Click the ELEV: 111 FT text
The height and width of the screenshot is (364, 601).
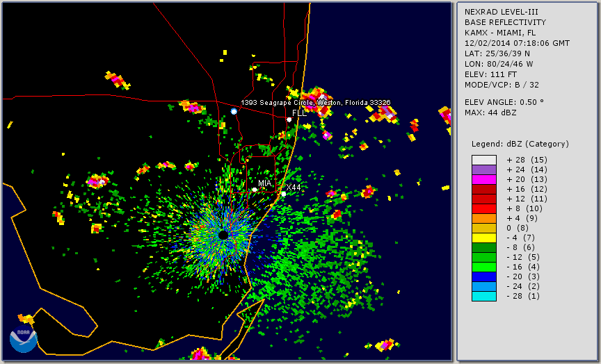pyautogui.click(x=490, y=74)
